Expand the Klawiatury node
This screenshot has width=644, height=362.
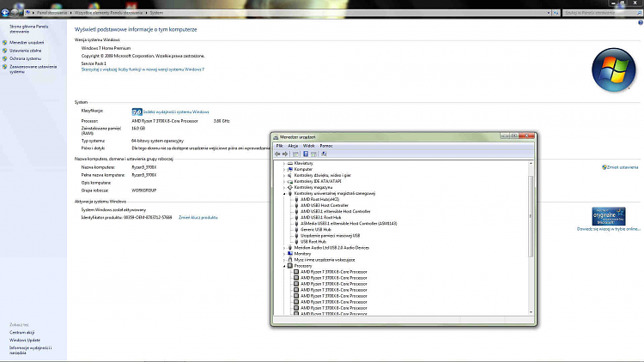284,163
